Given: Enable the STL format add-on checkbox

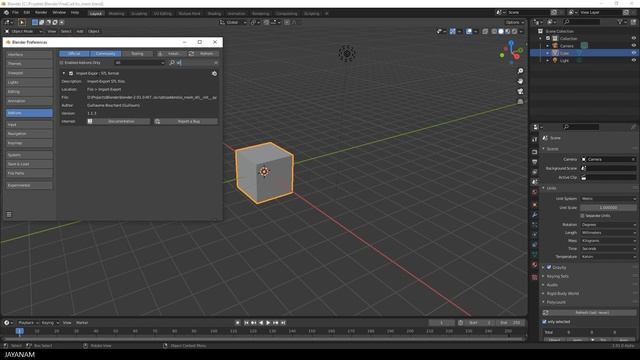Looking at the screenshot, I should pos(71,73).
